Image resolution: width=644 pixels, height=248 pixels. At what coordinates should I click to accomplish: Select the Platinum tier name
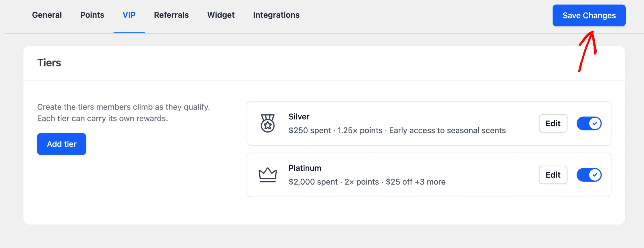coord(305,168)
